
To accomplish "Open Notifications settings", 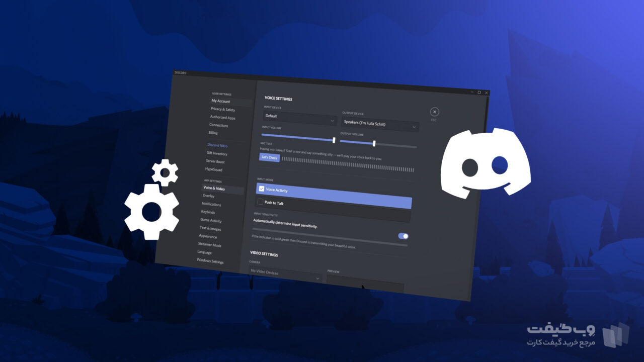I will click(x=211, y=205).
